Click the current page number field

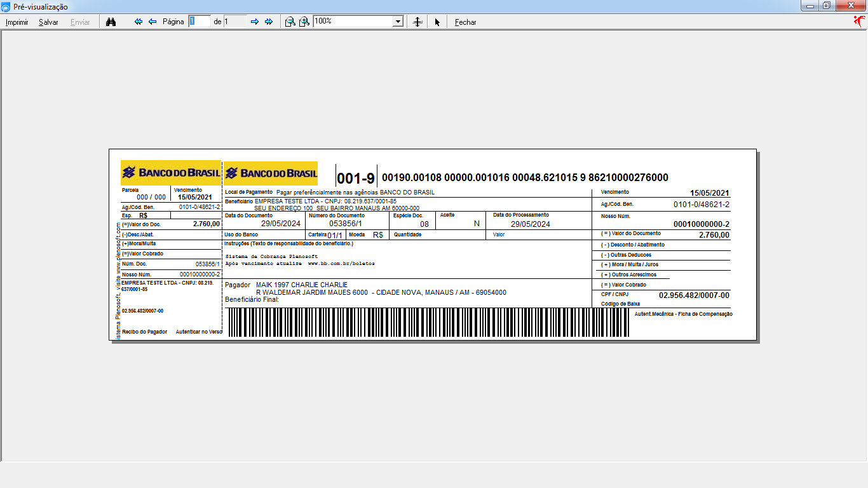pyautogui.click(x=200, y=22)
